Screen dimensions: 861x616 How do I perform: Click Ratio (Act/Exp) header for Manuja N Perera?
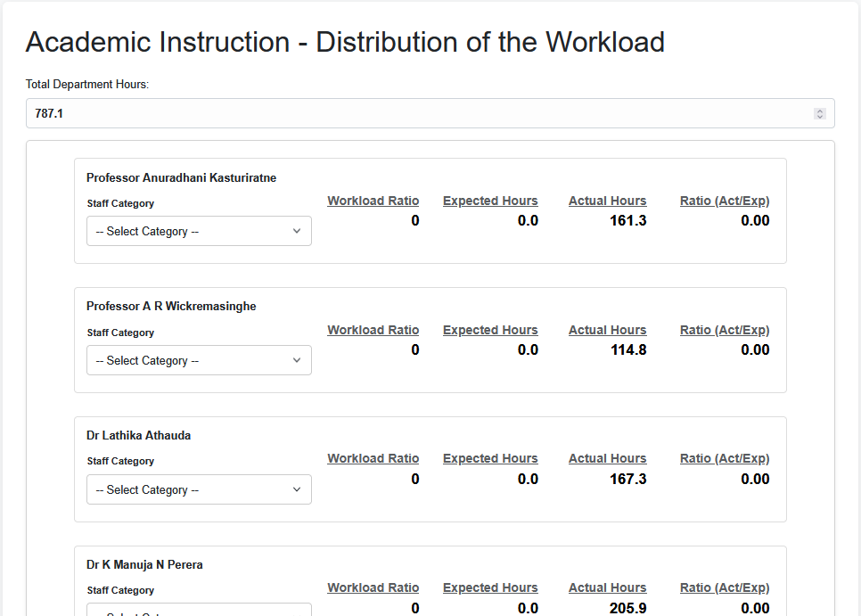point(724,587)
